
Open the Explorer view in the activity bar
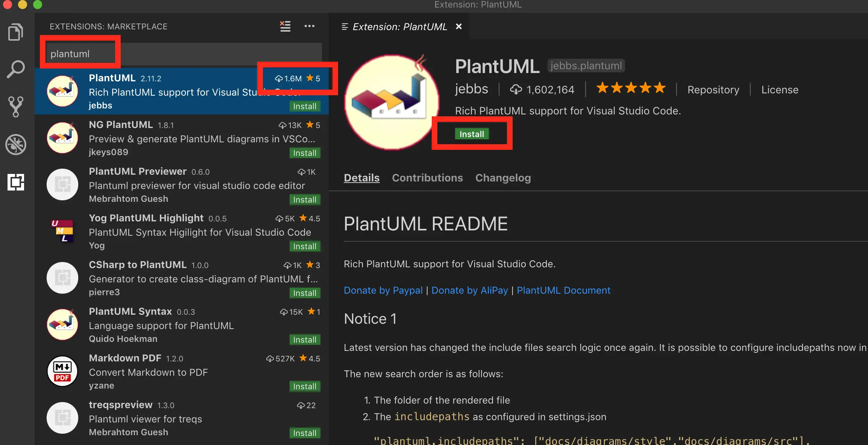(x=15, y=32)
